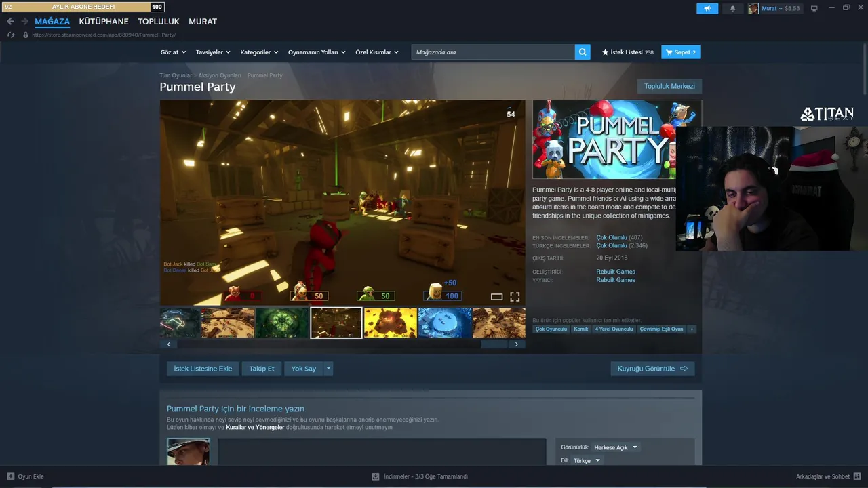Click the Pummel Party header image
The height and width of the screenshot is (488, 868).
[x=604, y=140]
